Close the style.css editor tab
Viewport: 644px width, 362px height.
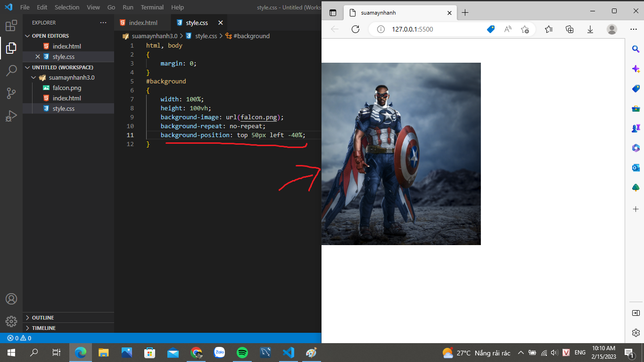pyautogui.click(x=220, y=23)
